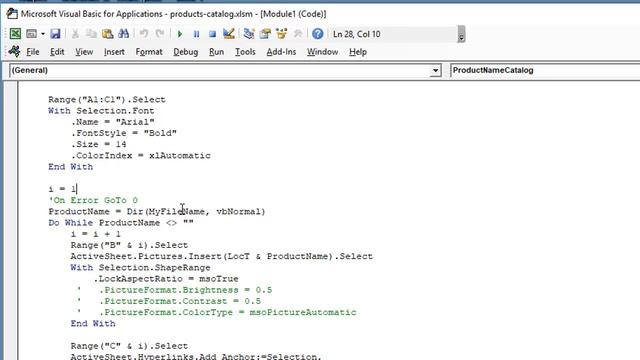This screenshot has height=360, width=640.
Task: Click the Reset stop icon
Action: [212, 34]
